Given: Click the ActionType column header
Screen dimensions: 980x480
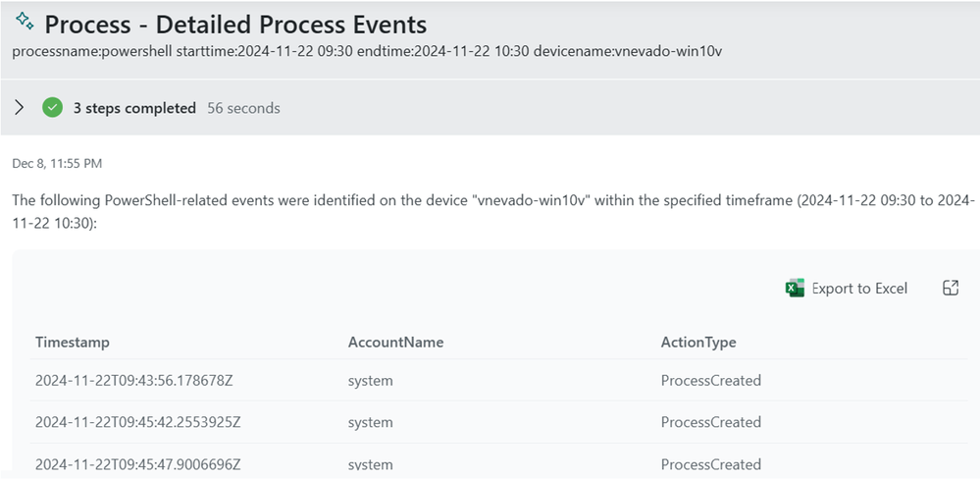Looking at the screenshot, I should (x=698, y=342).
